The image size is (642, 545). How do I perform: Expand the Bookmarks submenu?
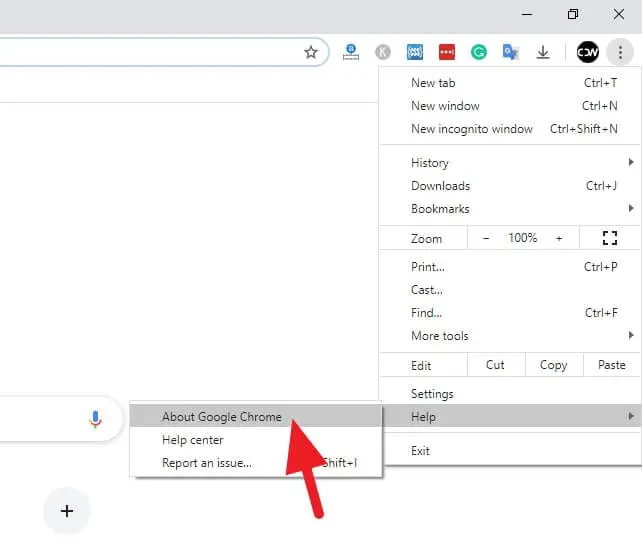(x=510, y=209)
